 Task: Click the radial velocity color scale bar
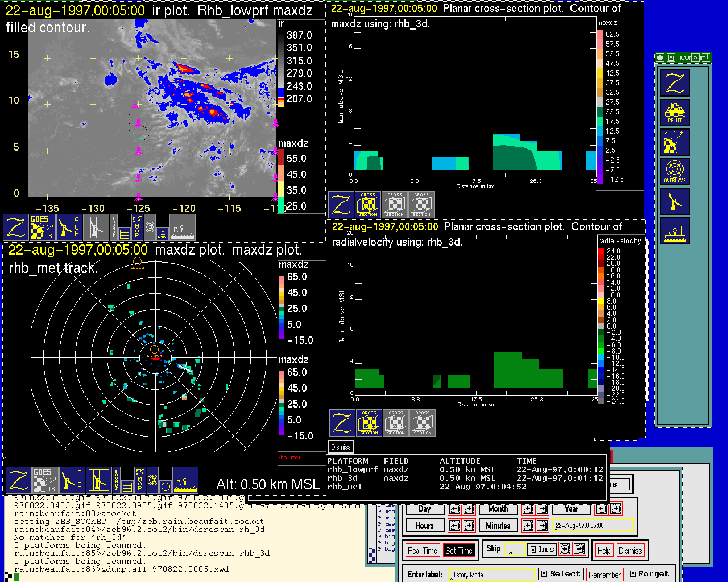tap(601, 326)
